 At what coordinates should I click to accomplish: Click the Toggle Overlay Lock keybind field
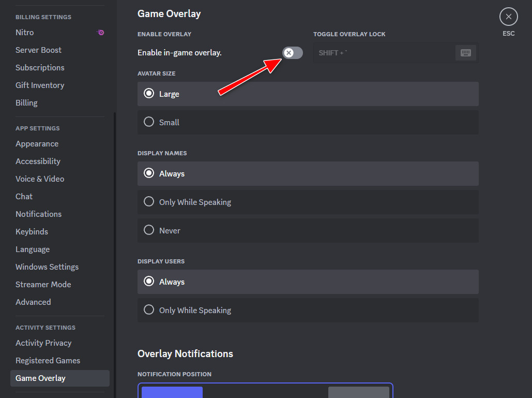coord(384,53)
